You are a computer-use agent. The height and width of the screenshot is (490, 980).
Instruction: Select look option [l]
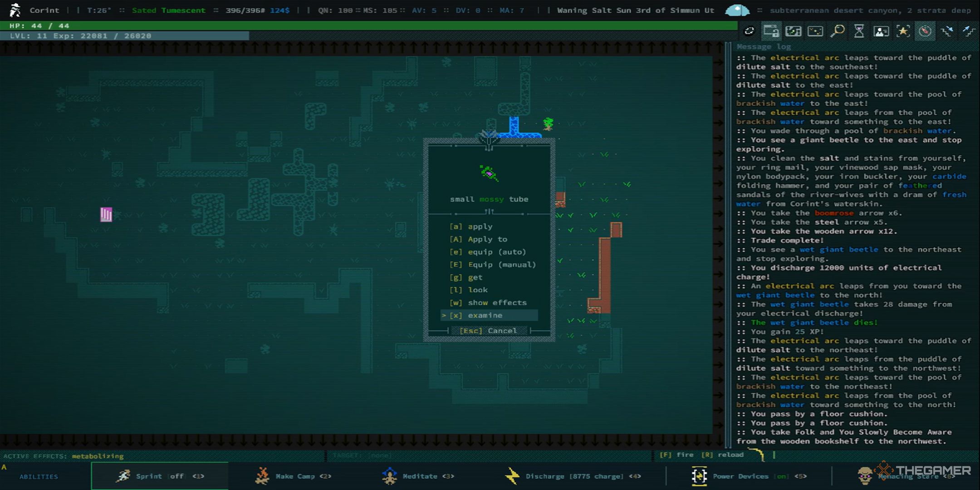pyautogui.click(x=477, y=289)
